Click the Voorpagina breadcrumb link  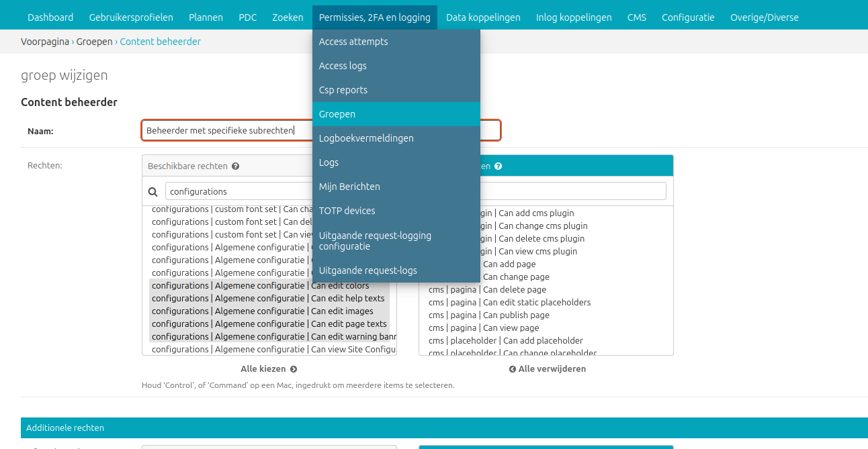pos(45,42)
